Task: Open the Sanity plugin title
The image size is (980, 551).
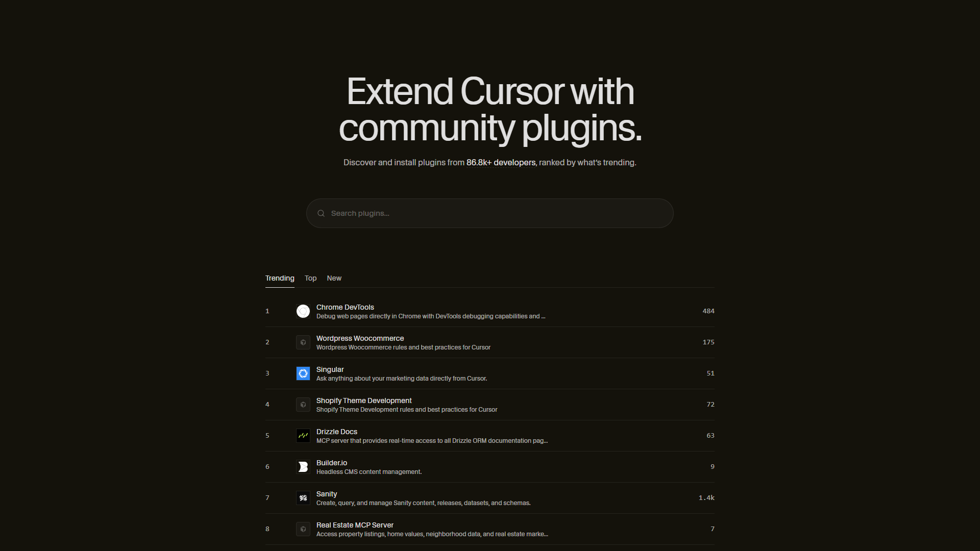Action: click(327, 494)
